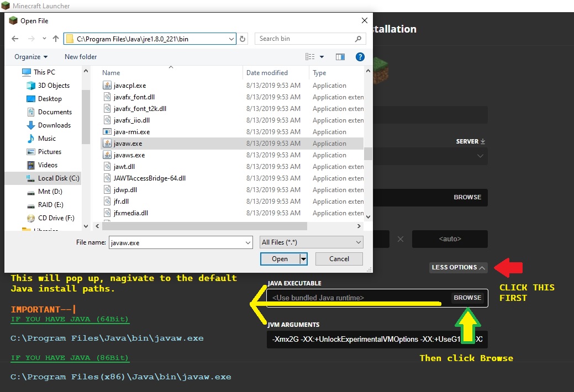
Task: Click the JVM arguments field
Action: pos(377,340)
